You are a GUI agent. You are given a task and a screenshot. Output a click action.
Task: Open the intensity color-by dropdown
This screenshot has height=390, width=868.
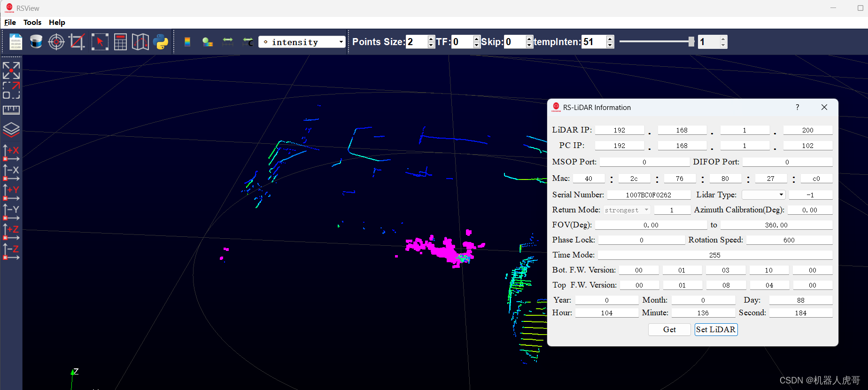302,42
